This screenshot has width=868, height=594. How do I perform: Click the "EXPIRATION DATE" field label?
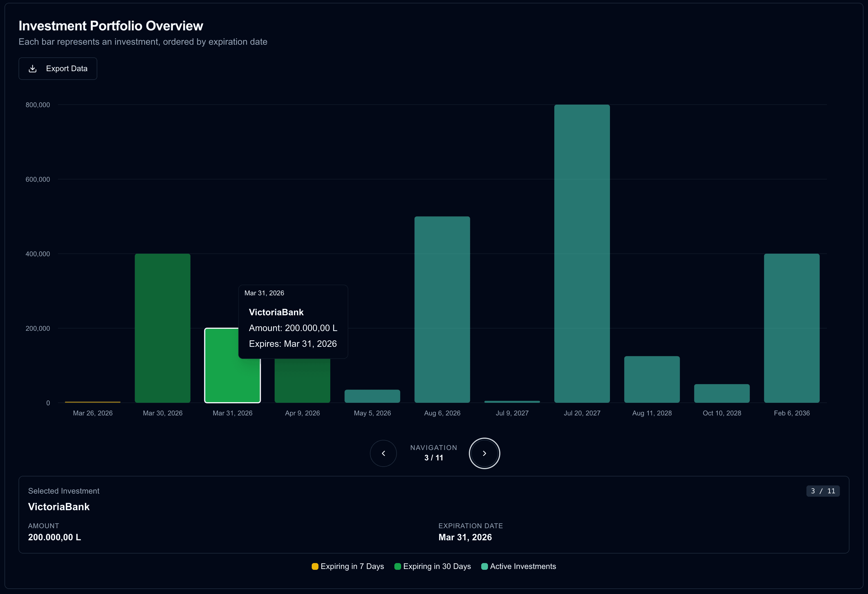pyautogui.click(x=471, y=526)
